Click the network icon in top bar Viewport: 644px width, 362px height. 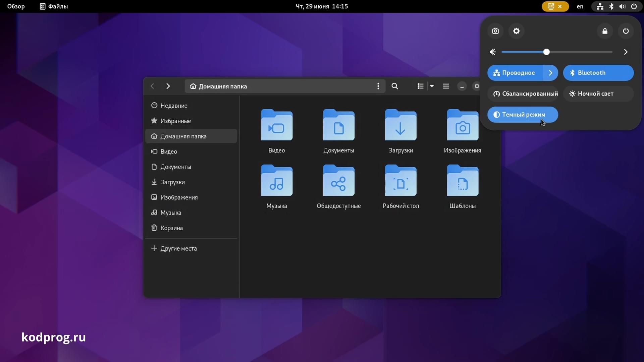pos(600,6)
